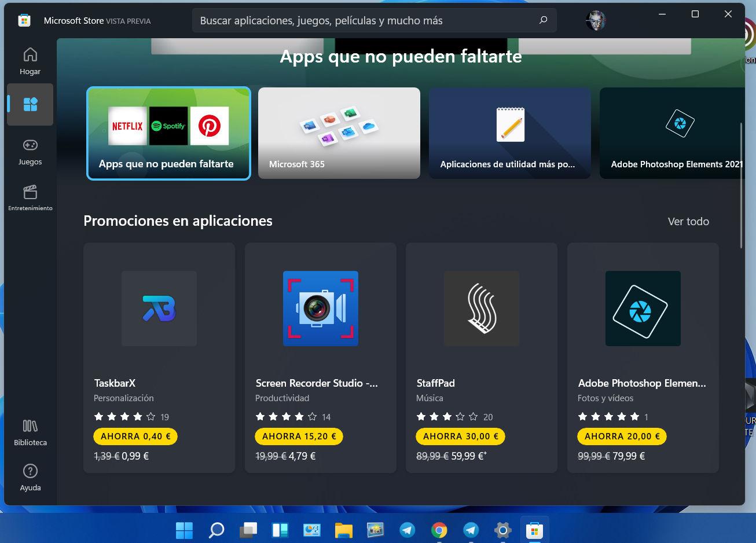Open the TaskbarX title link
This screenshot has width=756, height=543.
[x=115, y=383]
